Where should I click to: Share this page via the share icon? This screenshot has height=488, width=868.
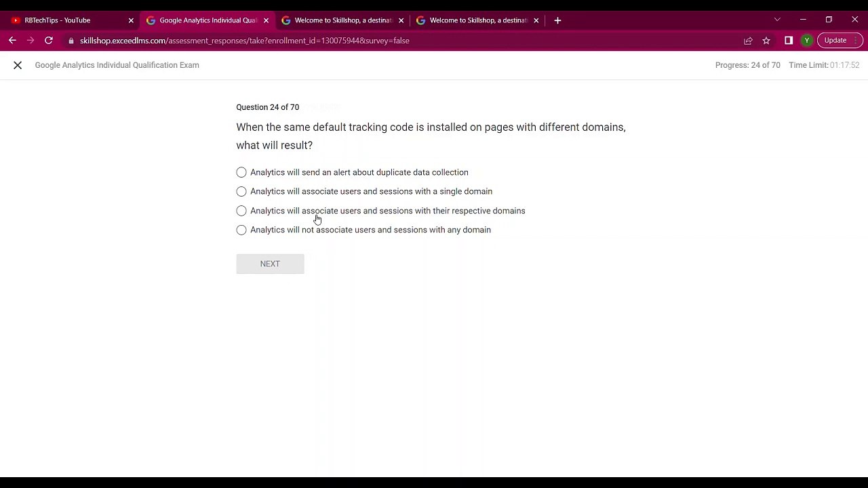(748, 41)
